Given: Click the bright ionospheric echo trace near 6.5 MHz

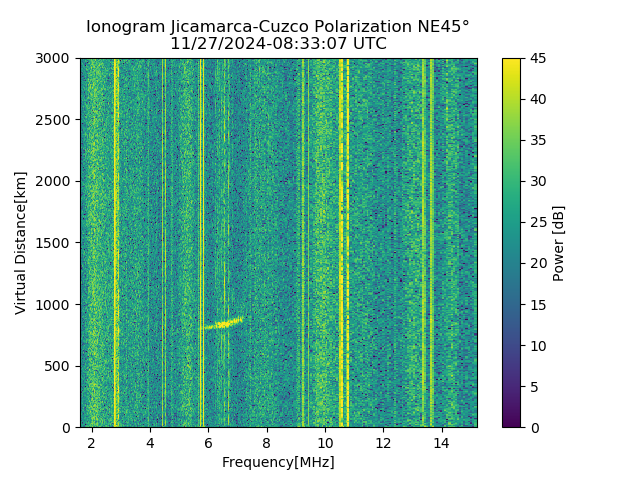Looking at the screenshot, I should [x=222, y=324].
